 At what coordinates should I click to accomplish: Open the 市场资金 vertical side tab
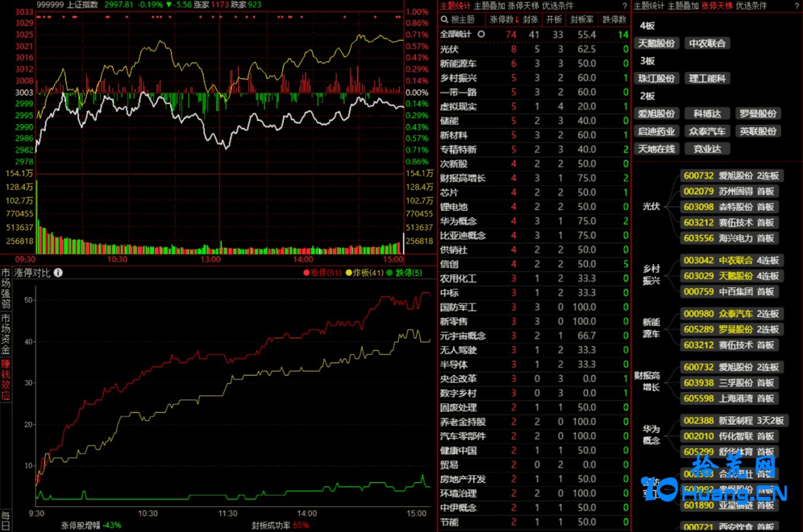pyautogui.click(x=6, y=334)
